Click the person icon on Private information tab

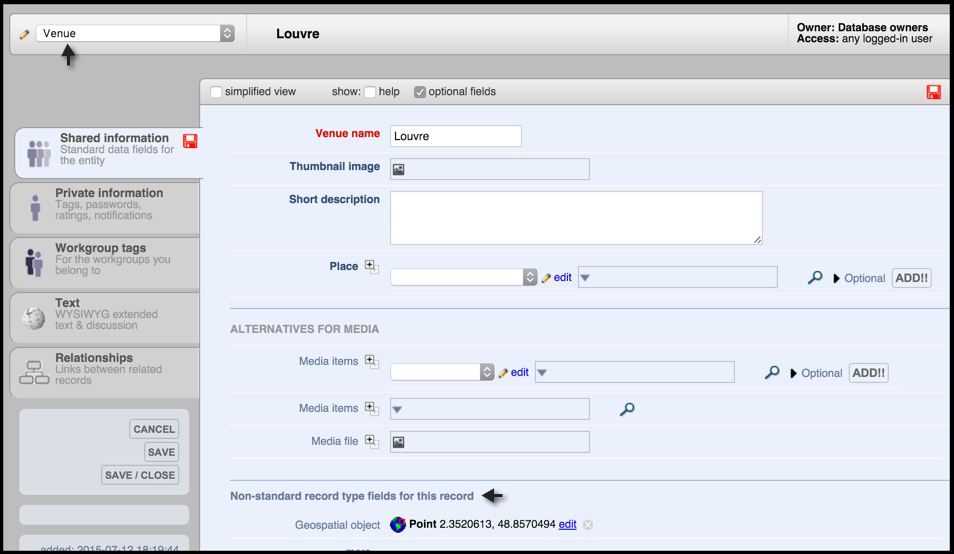(35, 207)
